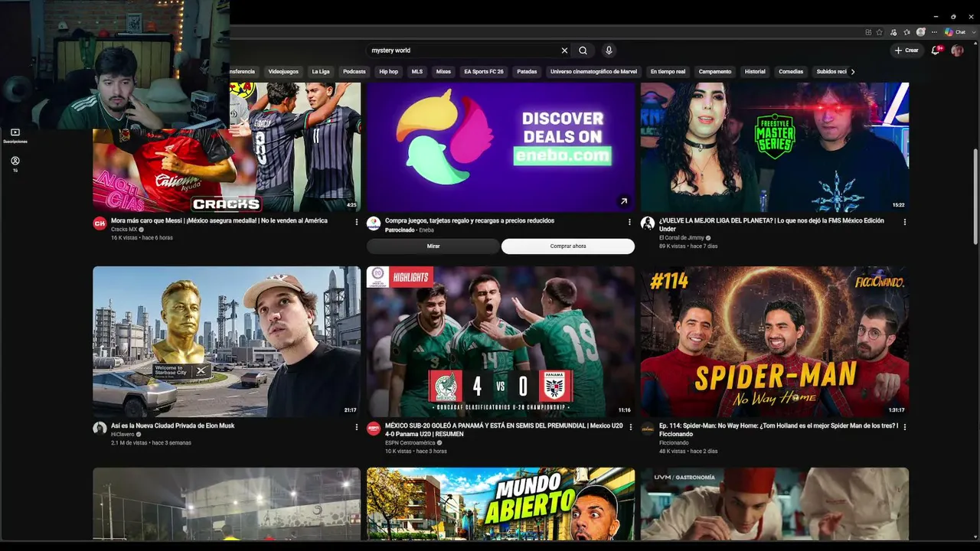Filter by the Historial chip
Viewport: 980px width, 551px height.
coord(755,72)
